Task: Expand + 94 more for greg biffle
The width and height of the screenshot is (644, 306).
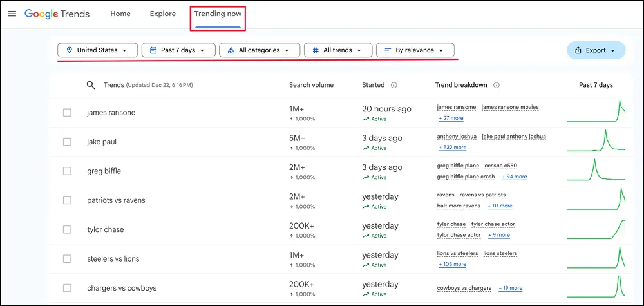Action: (515, 177)
